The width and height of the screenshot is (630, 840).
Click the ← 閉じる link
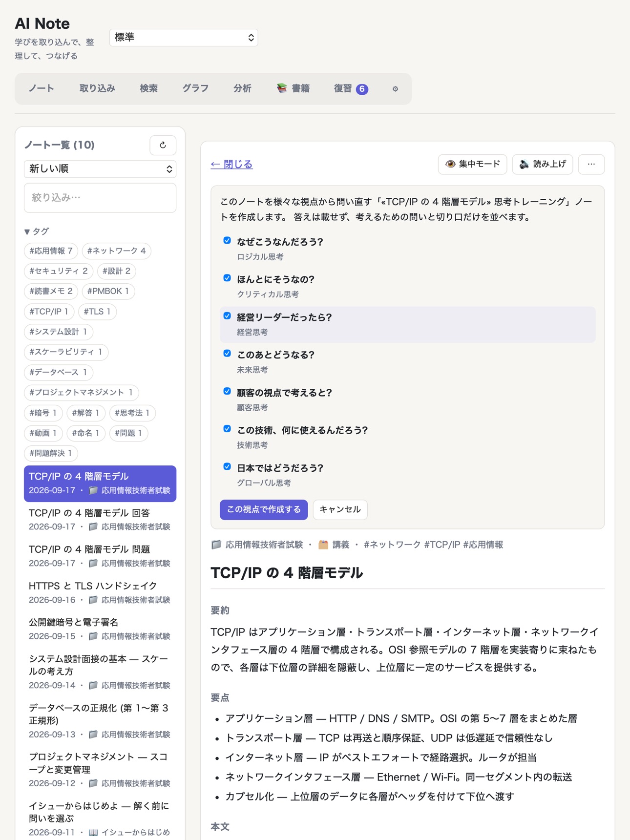231,164
